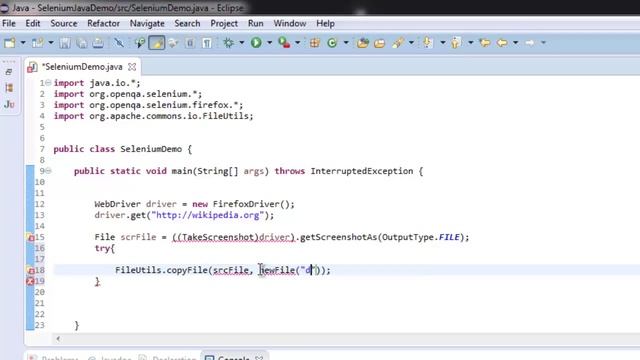Open the Source menu

point(64,23)
